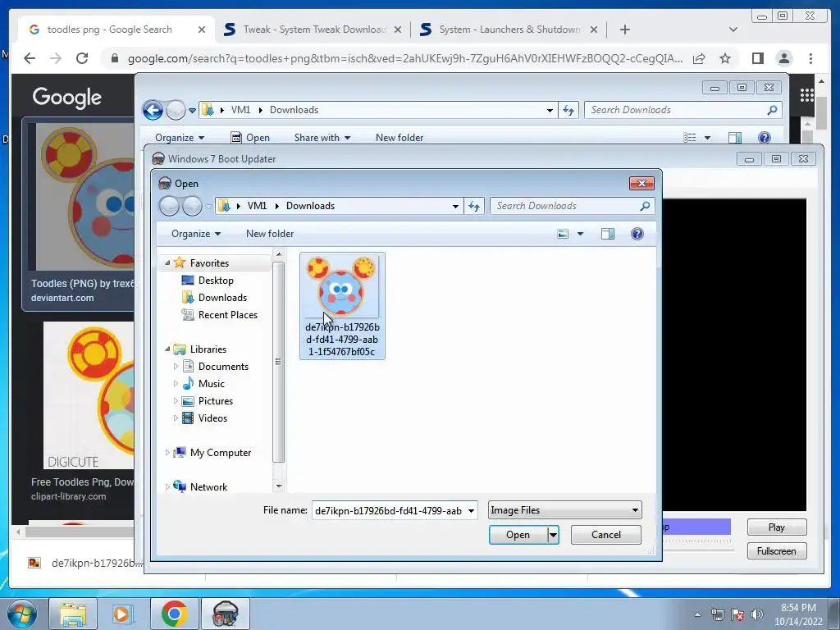Click Fullscreen in Windows 7 Boot Updater
Viewport: 840px width, 630px height.
point(776,550)
